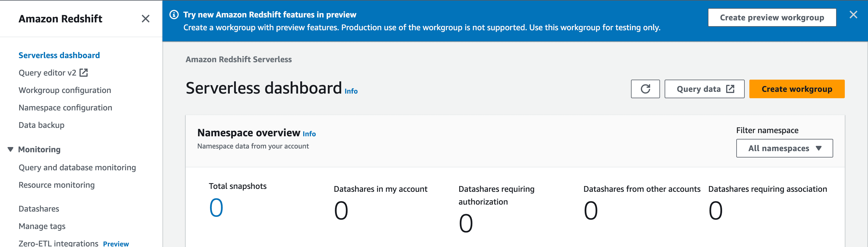Click the info circle icon in banner
Screen dimensions: 868x247
click(x=174, y=15)
